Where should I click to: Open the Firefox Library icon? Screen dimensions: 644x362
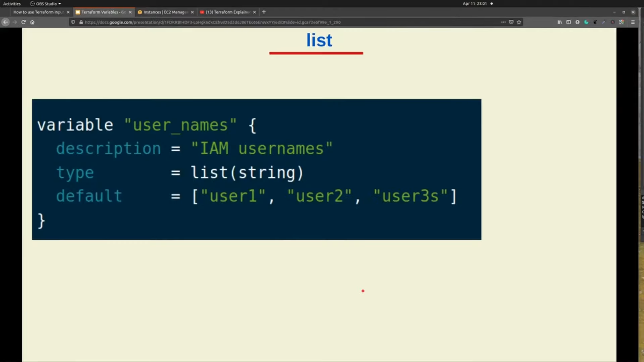[560, 22]
